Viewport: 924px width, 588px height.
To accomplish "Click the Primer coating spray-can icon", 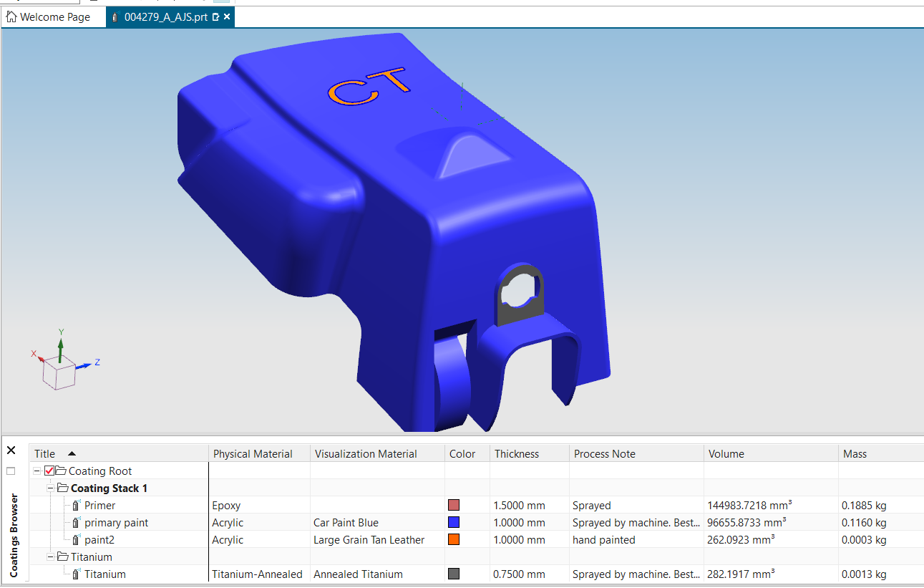I will pyautogui.click(x=76, y=506).
